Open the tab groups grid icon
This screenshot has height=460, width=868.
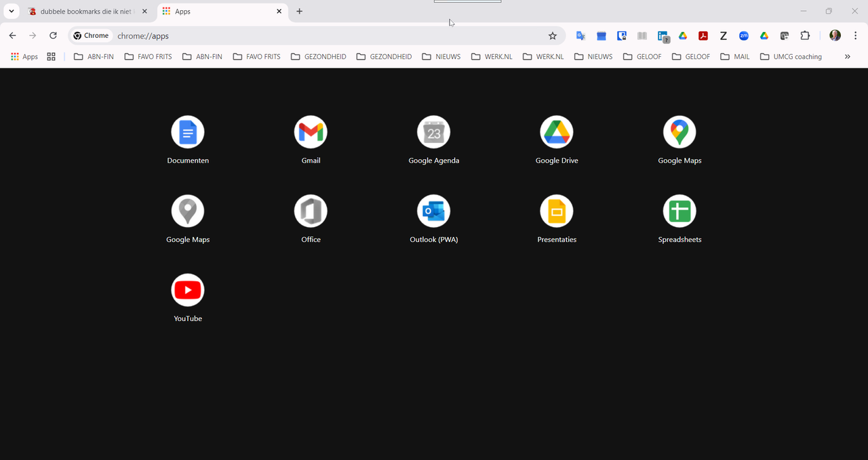(x=51, y=57)
